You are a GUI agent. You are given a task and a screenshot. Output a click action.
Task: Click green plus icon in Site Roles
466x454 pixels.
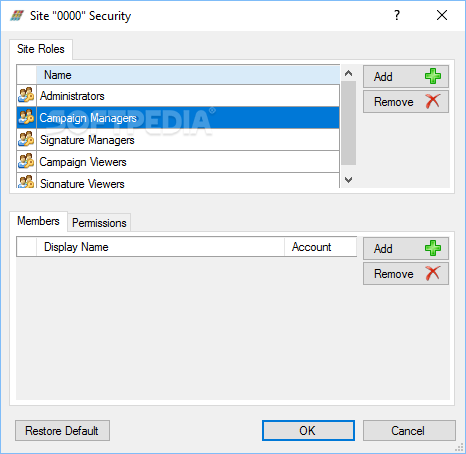point(433,76)
